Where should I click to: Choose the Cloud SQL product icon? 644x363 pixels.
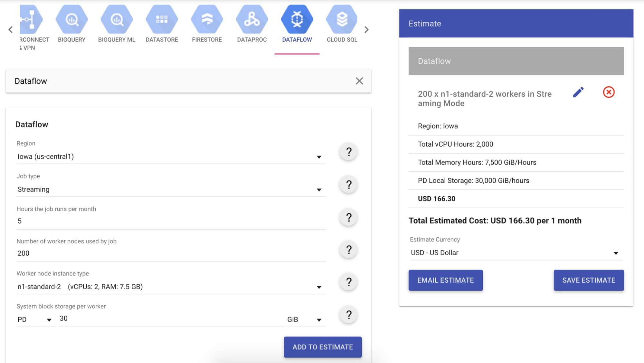click(342, 19)
